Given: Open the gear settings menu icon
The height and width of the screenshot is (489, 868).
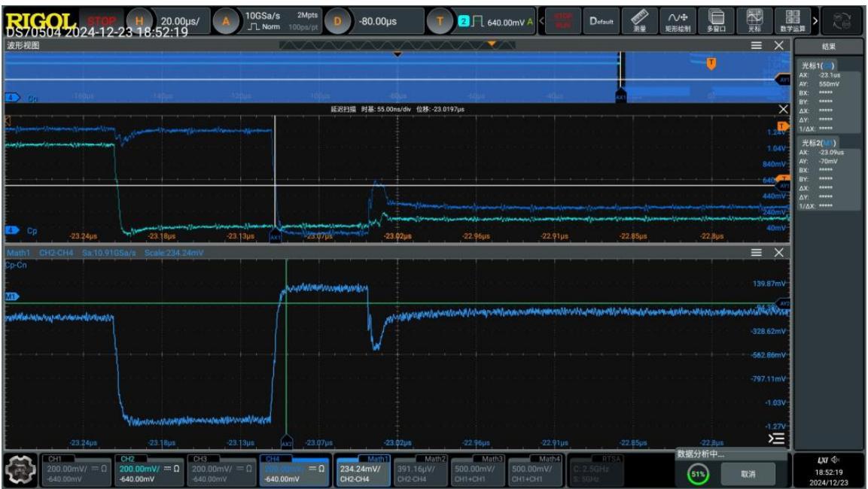Looking at the screenshot, I should pyautogui.click(x=20, y=470).
